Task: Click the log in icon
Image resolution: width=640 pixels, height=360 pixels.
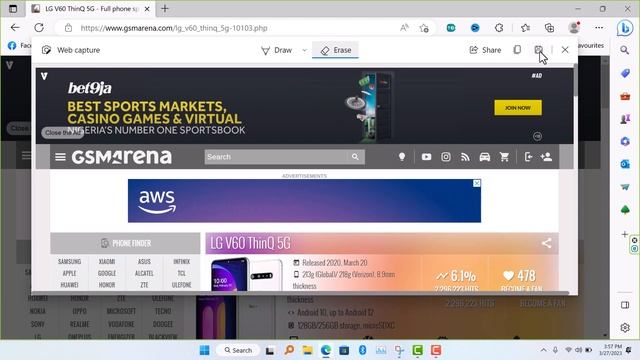Action: pos(528,157)
